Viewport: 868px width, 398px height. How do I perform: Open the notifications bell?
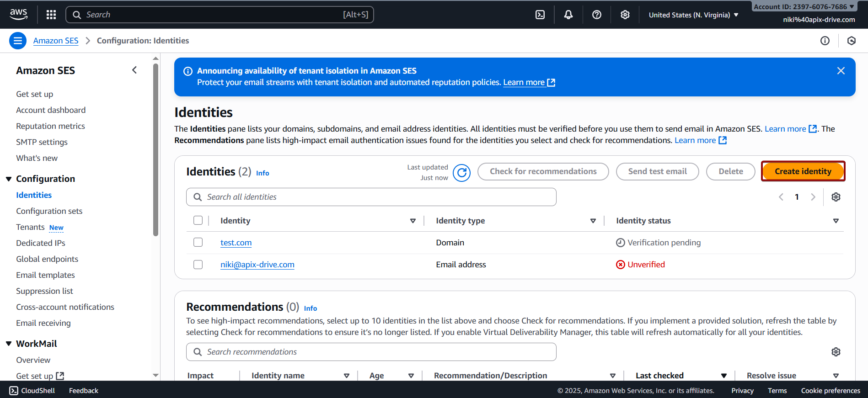[568, 15]
